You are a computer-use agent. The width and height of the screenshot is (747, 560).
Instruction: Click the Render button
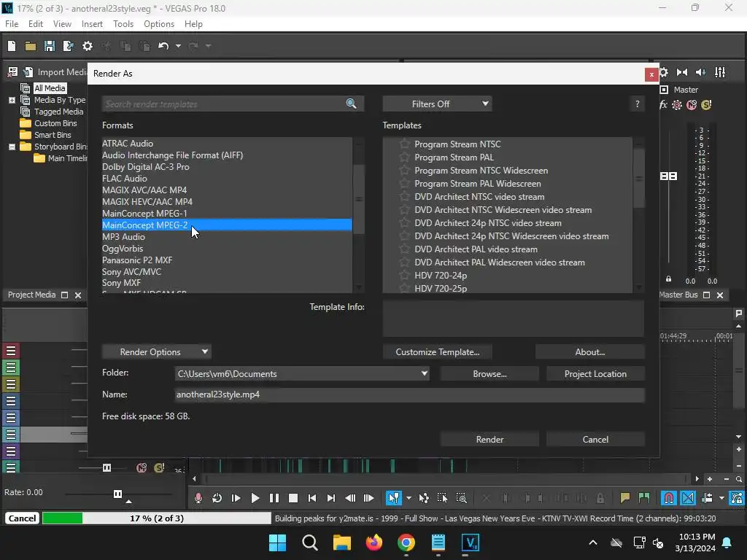(489, 439)
